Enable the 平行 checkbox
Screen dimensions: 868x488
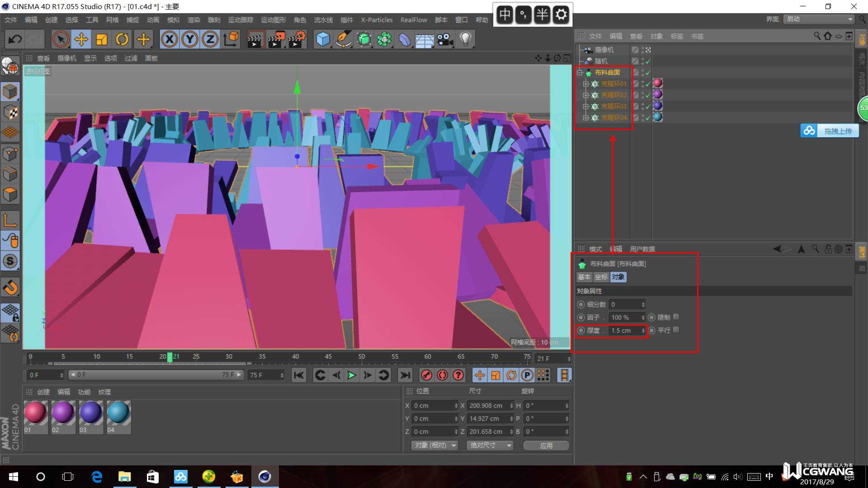(676, 330)
